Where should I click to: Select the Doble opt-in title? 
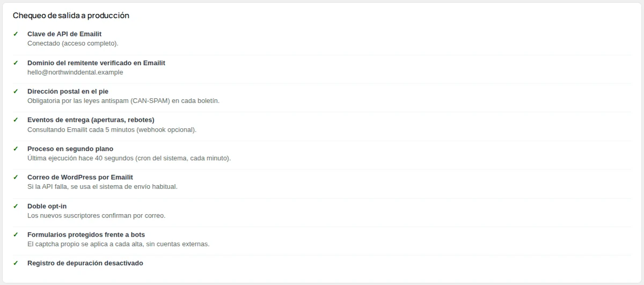(47, 206)
